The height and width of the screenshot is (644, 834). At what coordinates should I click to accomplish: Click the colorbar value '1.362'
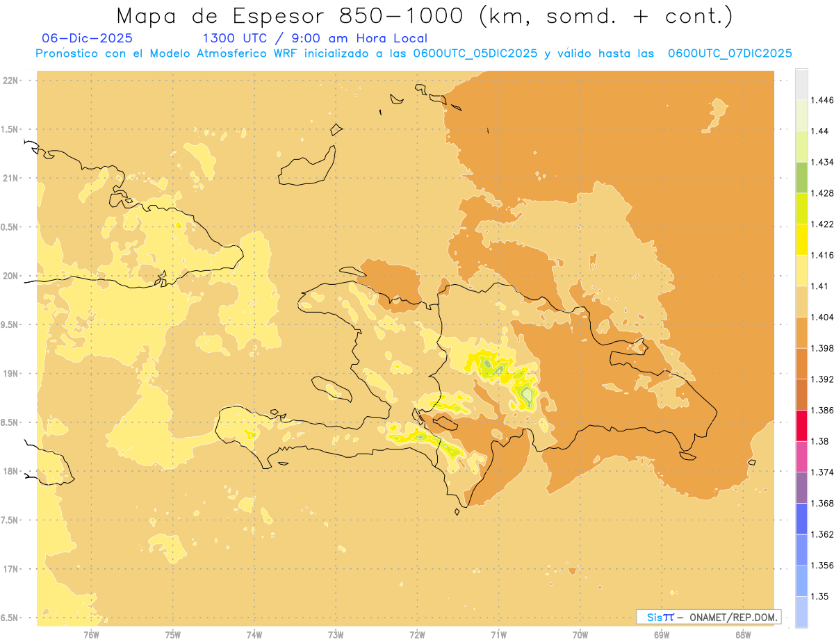click(x=822, y=534)
